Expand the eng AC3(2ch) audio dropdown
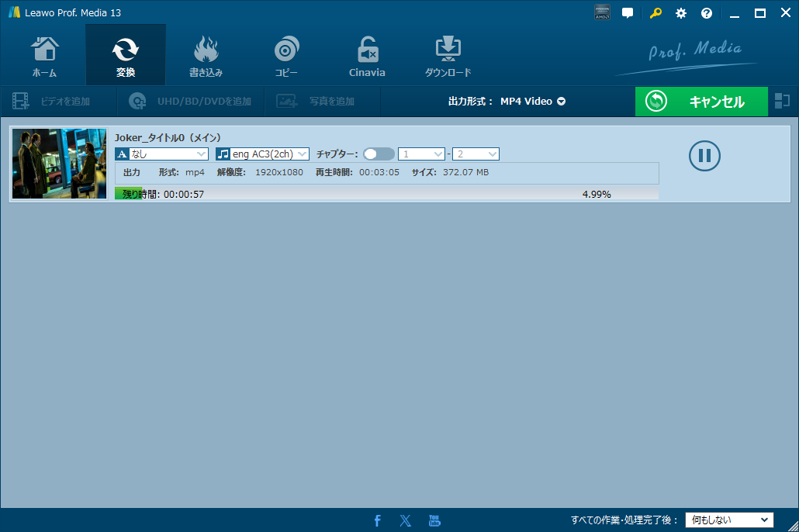The image size is (799, 532). pos(262,154)
